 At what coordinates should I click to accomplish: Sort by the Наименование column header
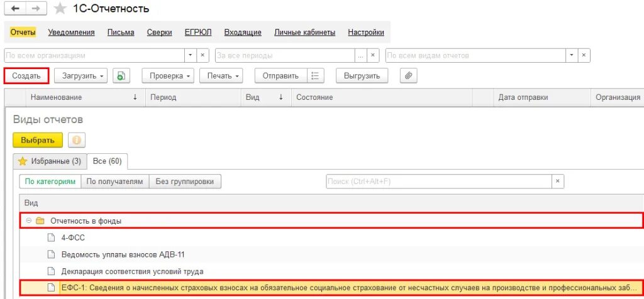[x=86, y=97]
